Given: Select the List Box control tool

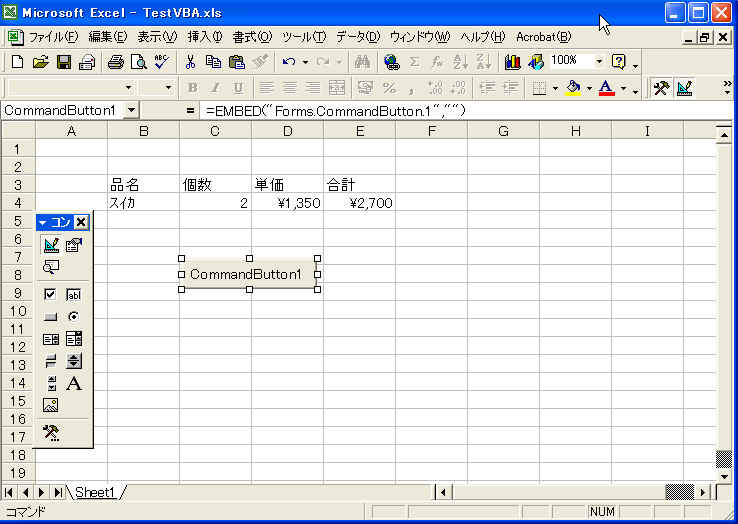Looking at the screenshot, I should click(50, 339).
